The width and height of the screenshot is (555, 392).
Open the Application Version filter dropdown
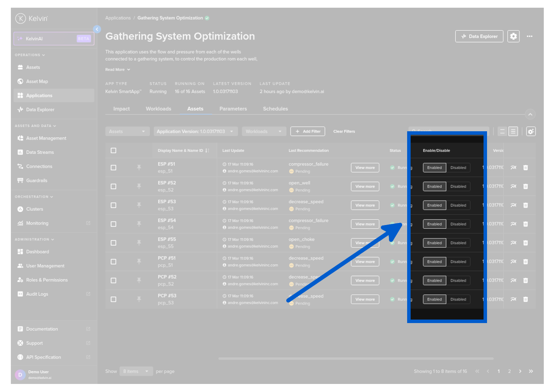pos(195,132)
